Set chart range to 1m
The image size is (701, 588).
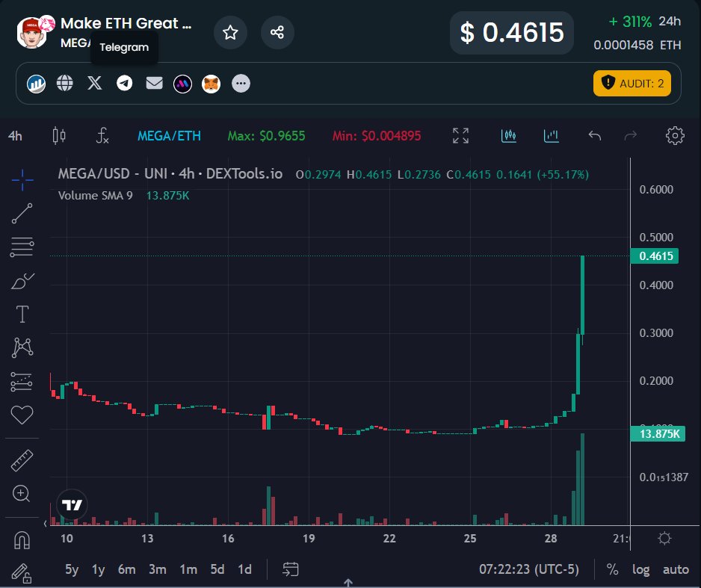point(188,569)
